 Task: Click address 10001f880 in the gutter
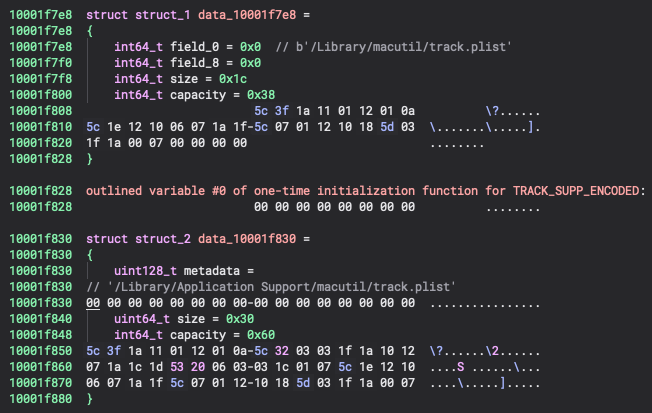(x=39, y=398)
